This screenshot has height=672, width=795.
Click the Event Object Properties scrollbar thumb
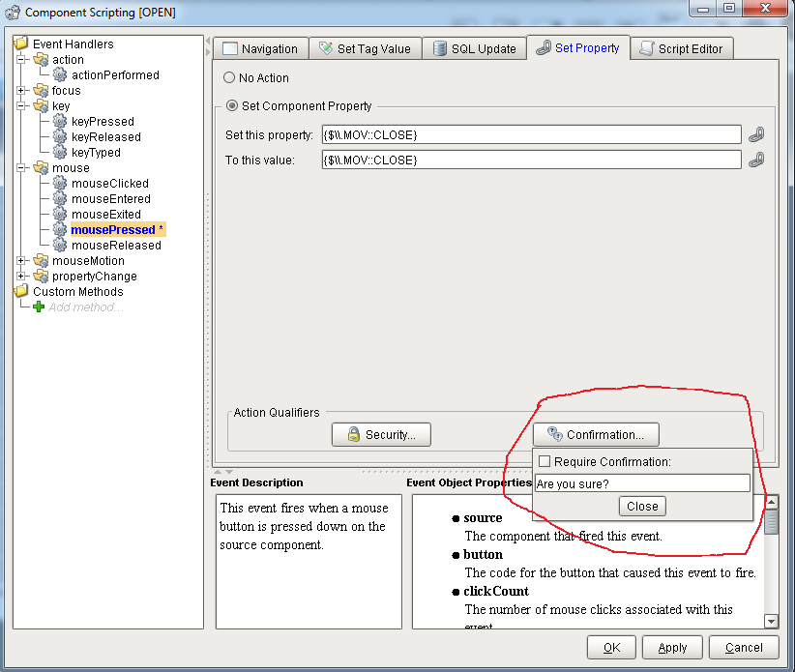click(x=771, y=521)
